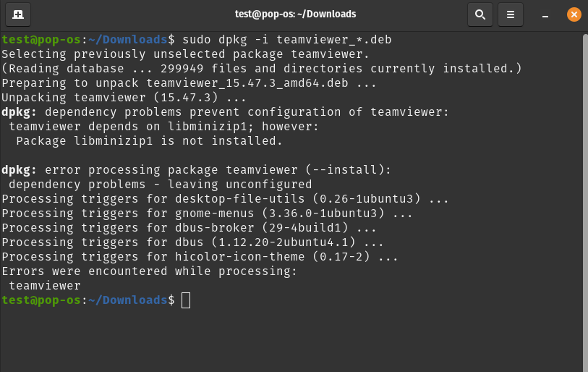This screenshot has width=588, height=372.
Task: Open the hamburger menu
Action: (x=511, y=14)
